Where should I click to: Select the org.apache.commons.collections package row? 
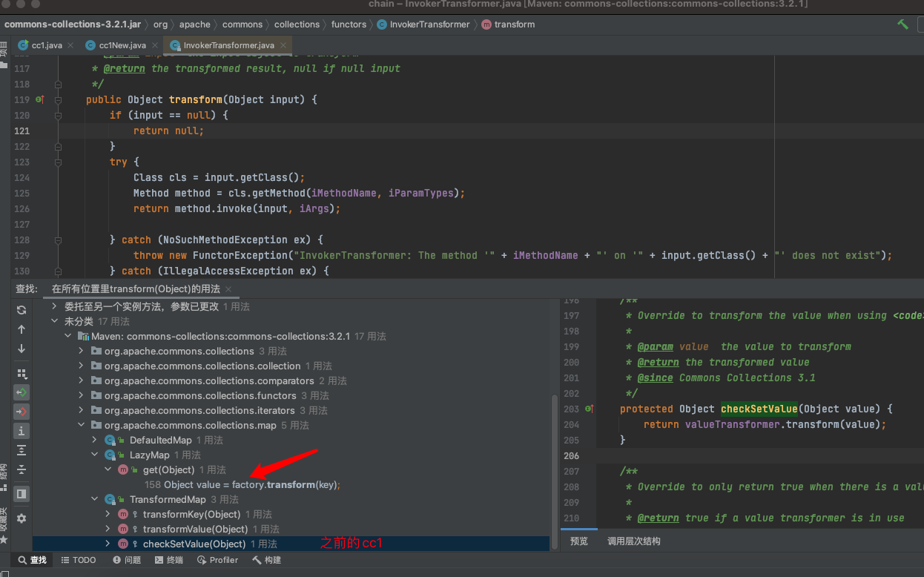click(291, 351)
